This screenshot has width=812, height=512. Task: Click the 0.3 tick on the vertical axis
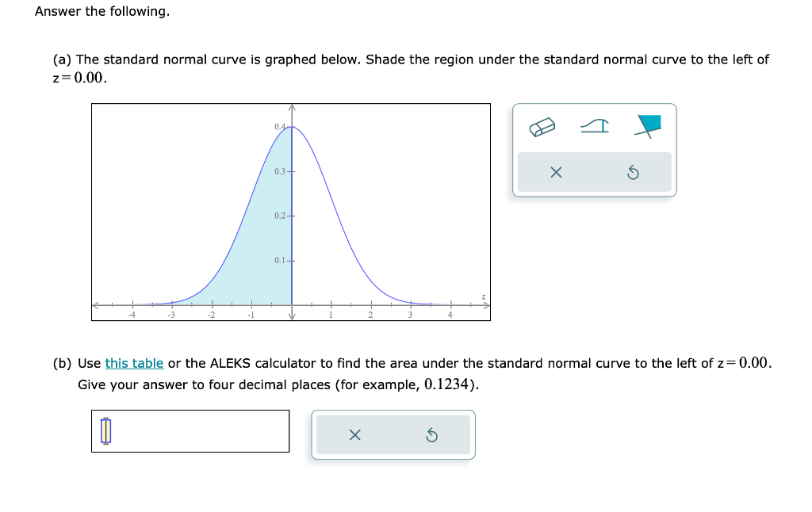point(292,171)
